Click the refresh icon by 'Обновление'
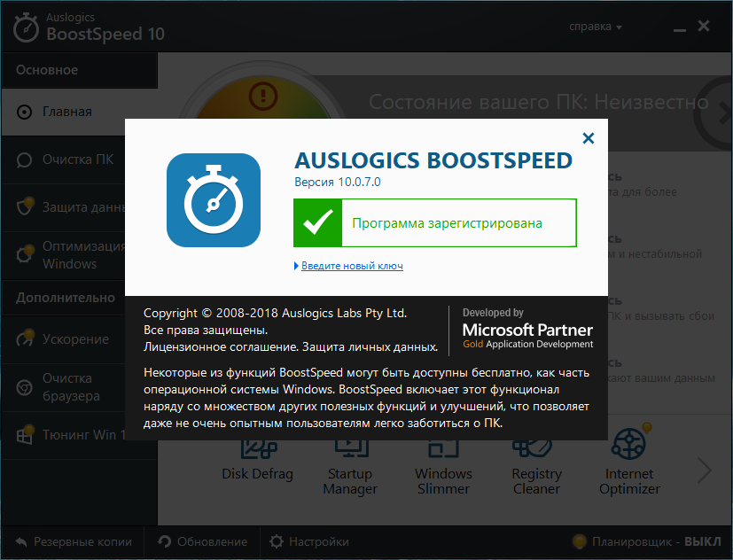The image size is (733, 560). pyautogui.click(x=165, y=541)
